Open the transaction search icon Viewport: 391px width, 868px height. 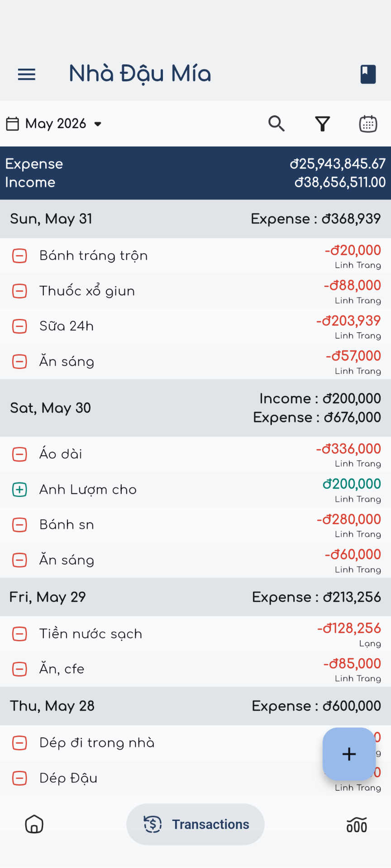point(277,123)
